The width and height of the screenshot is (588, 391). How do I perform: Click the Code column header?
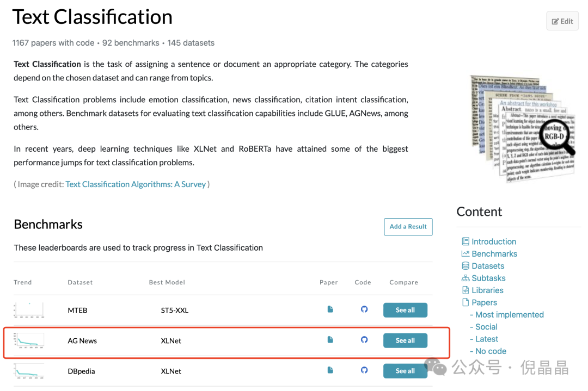363,282
